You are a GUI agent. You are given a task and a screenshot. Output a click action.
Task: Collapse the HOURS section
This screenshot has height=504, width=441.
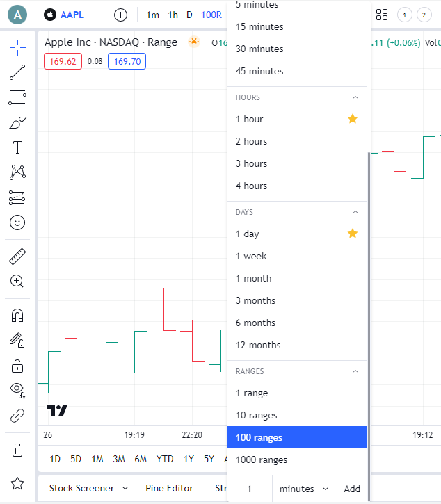click(355, 97)
